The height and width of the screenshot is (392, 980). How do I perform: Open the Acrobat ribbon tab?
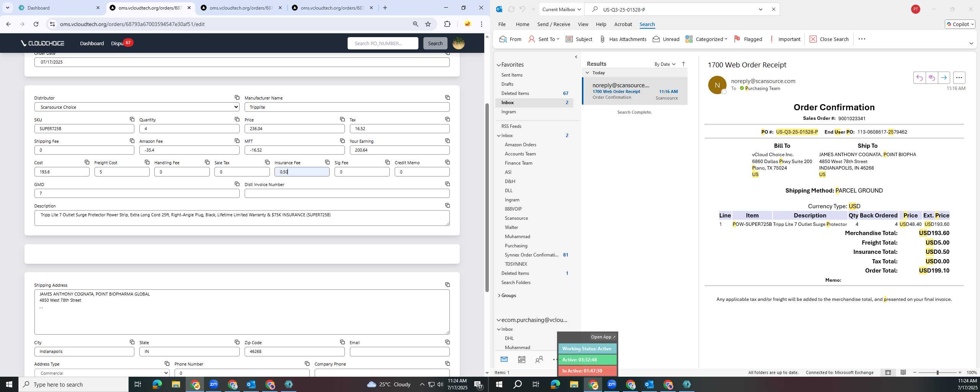[623, 24]
